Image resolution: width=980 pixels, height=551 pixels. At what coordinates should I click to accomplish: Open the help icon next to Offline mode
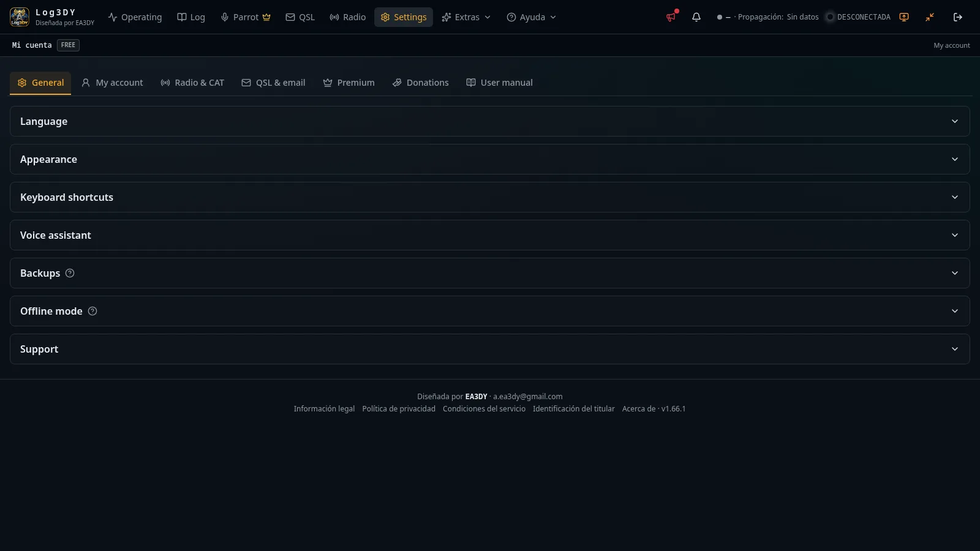click(x=92, y=311)
